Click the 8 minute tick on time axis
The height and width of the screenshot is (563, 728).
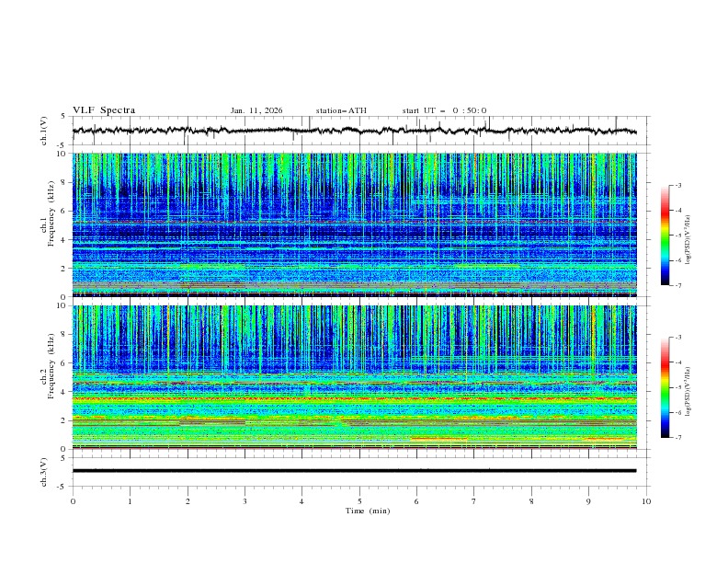pyautogui.click(x=531, y=501)
